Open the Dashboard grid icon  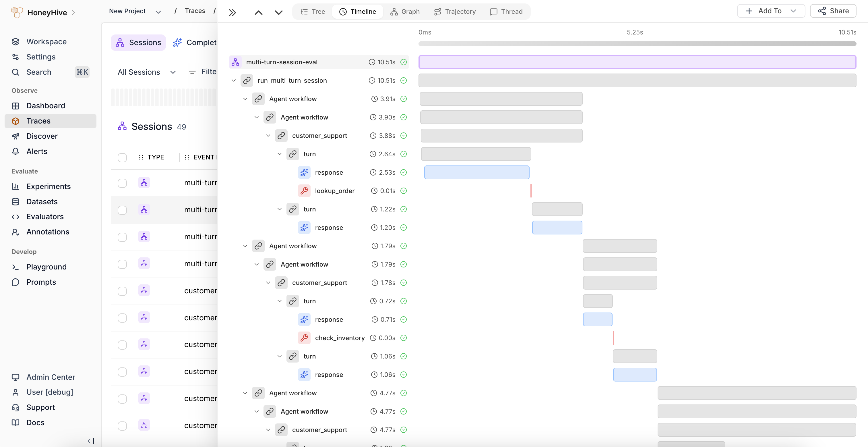click(15, 106)
